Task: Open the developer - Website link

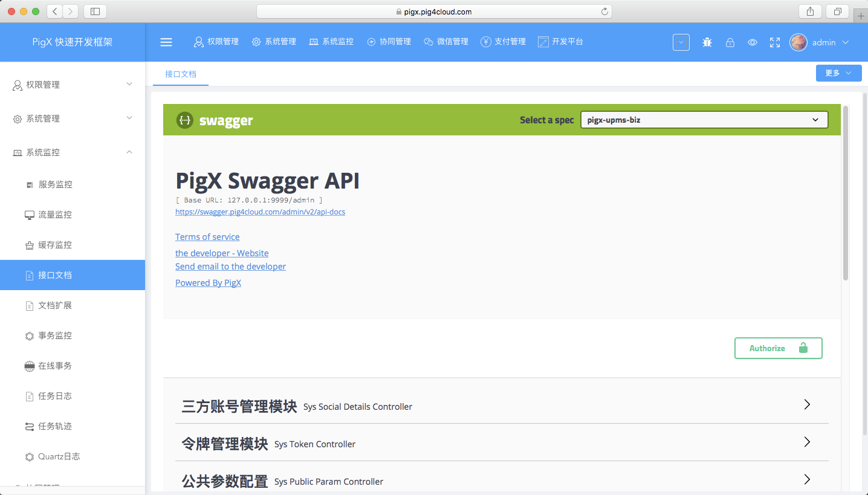Action: coord(222,253)
